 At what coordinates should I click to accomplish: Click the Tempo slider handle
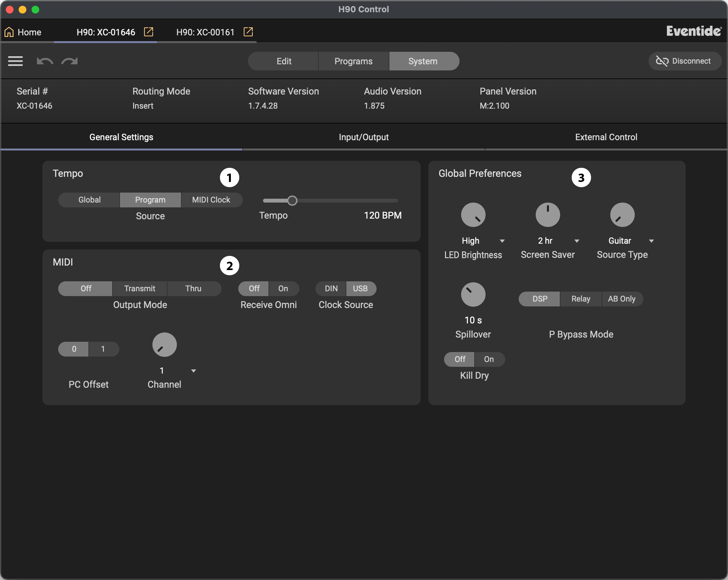(292, 201)
